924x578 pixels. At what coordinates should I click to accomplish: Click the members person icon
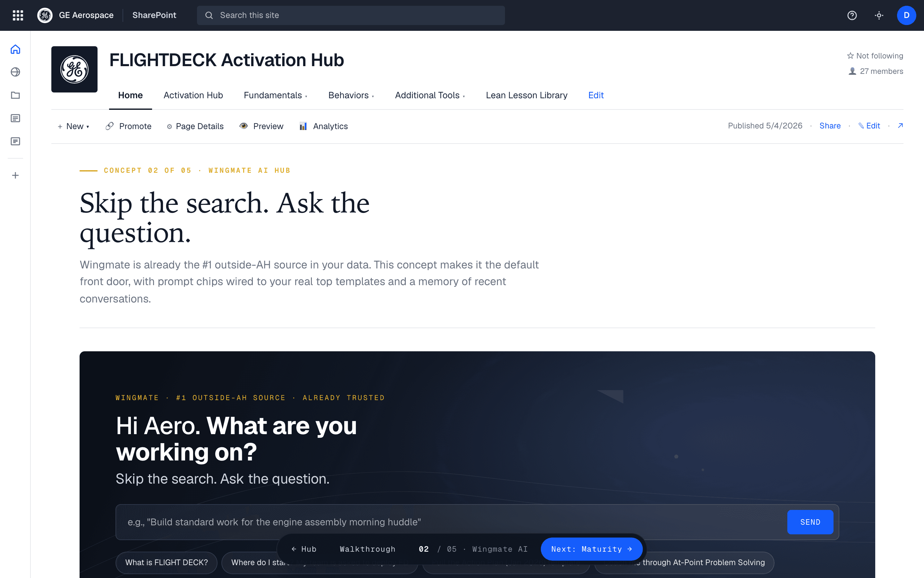pos(852,72)
